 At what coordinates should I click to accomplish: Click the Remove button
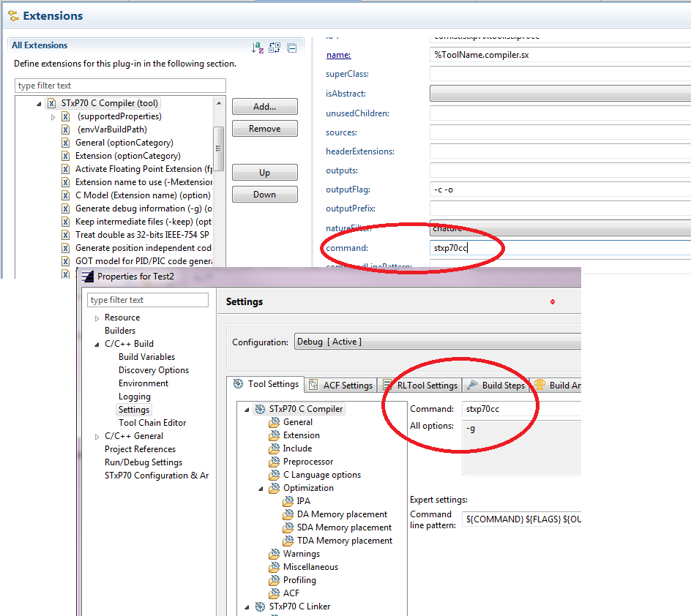pos(264,129)
